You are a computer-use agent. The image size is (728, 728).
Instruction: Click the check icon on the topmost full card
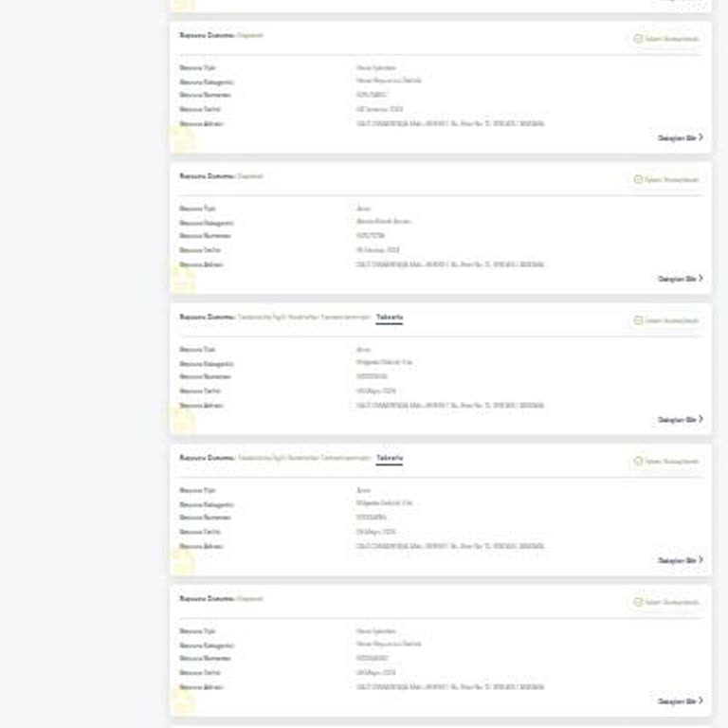click(638, 39)
